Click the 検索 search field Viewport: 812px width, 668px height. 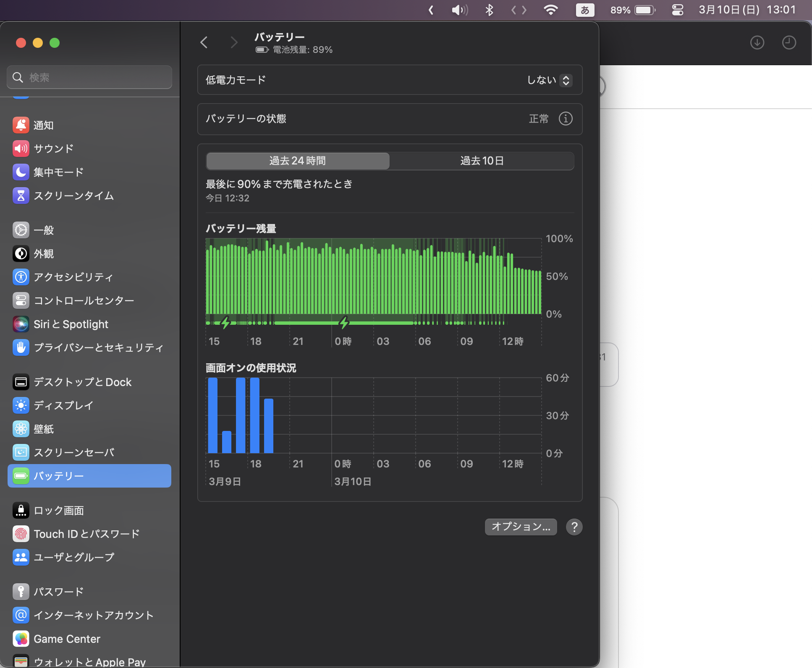coord(89,77)
